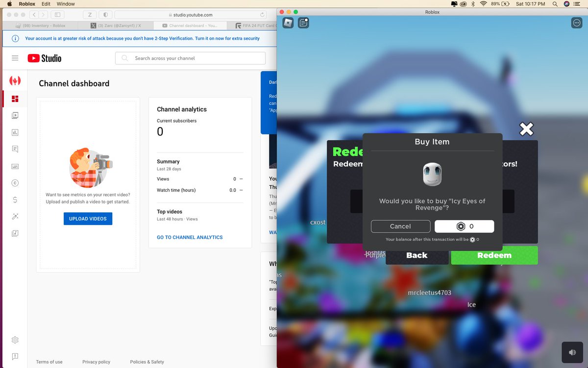
Task: Confirm purchase with 0 Robux button
Action: click(x=464, y=226)
